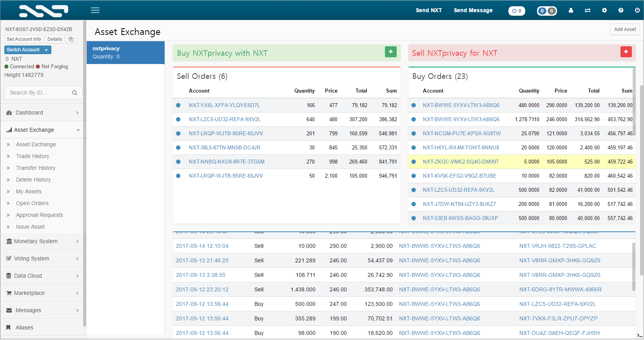The width and height of the screenshot is (644, 340).
Task: Open the double-zero status badge in header
Action: (x=547, y=11)
